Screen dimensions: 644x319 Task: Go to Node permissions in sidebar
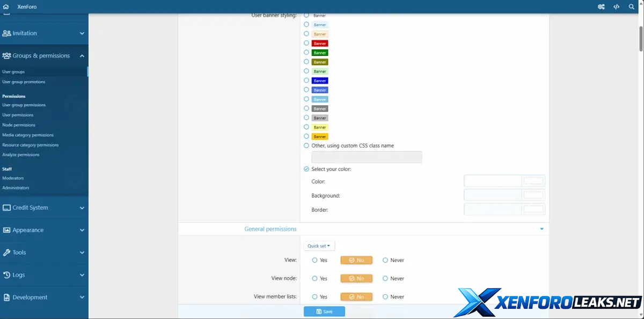tap(19, 125)
